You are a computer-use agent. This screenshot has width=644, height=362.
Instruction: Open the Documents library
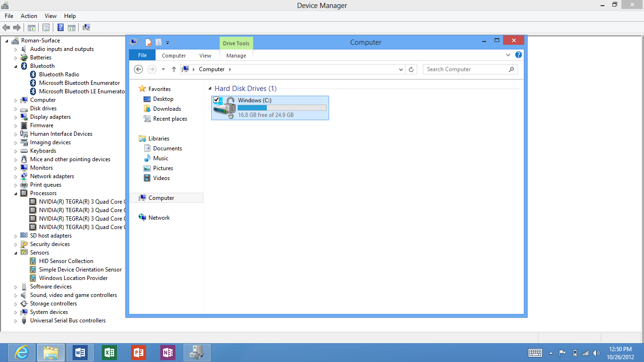tap(167, 148)
